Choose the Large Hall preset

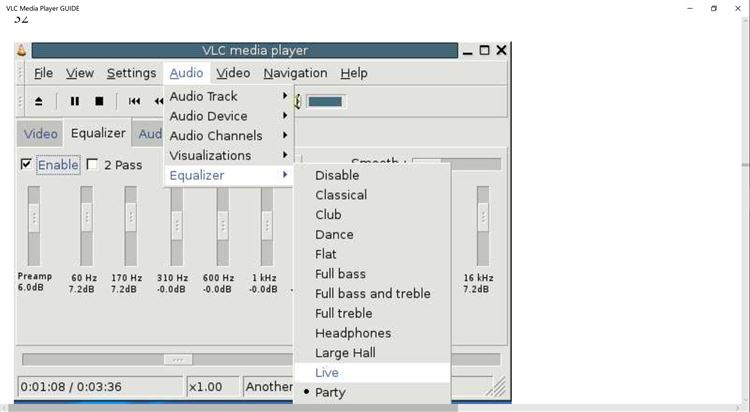(x=372, y=353)
